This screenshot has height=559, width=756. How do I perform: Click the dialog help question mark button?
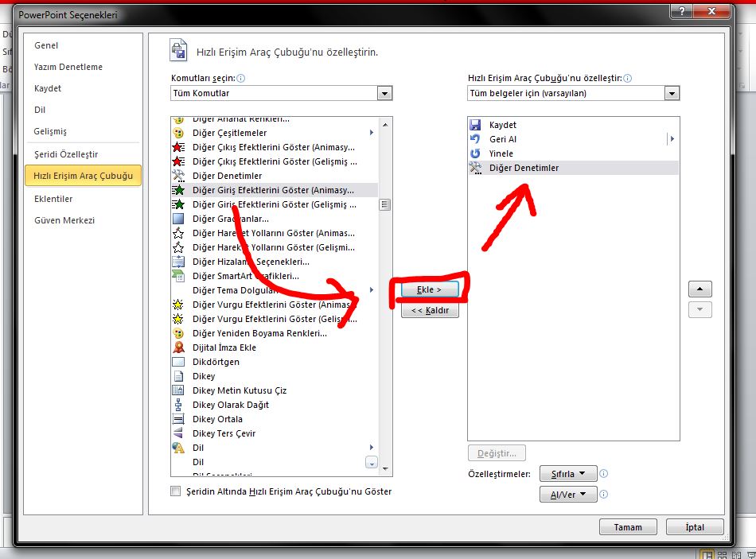[x=682, y=12]
